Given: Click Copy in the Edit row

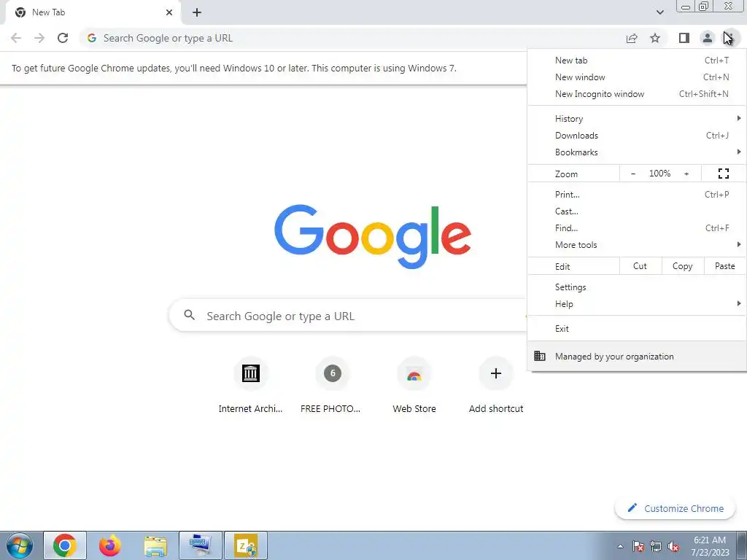Looking at the screenshot, I should coord(682,266).
